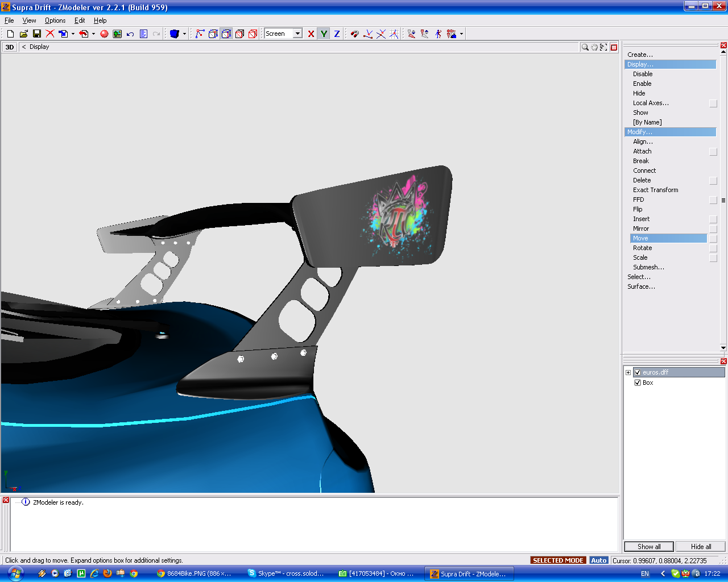
Task: Uncheck the Box object checkbox
Action: click(638, 383)
